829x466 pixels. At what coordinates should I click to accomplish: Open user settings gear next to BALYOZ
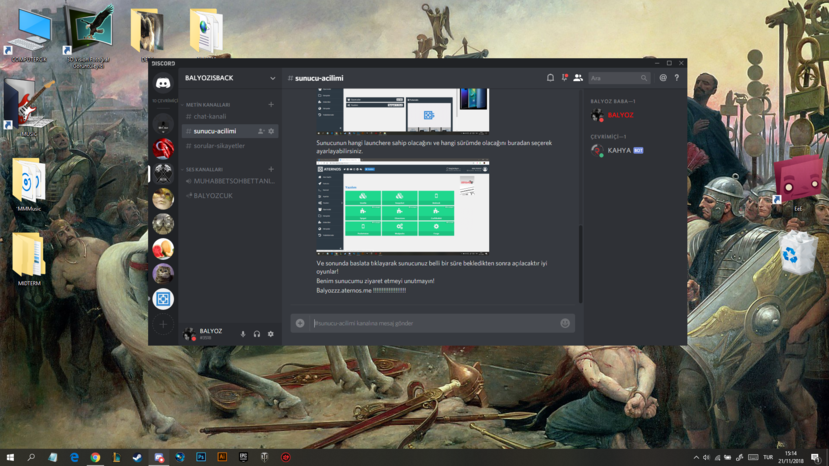(271, 334)
